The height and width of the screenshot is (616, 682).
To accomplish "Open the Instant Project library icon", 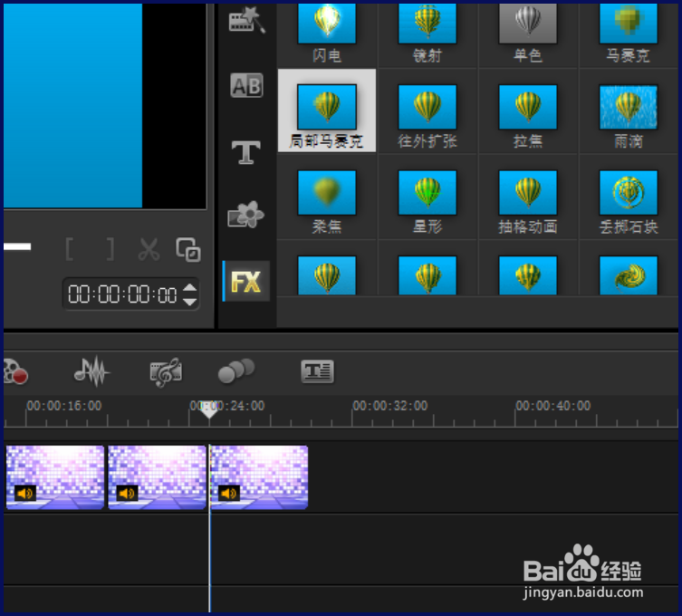I will (x=246, y=20).
